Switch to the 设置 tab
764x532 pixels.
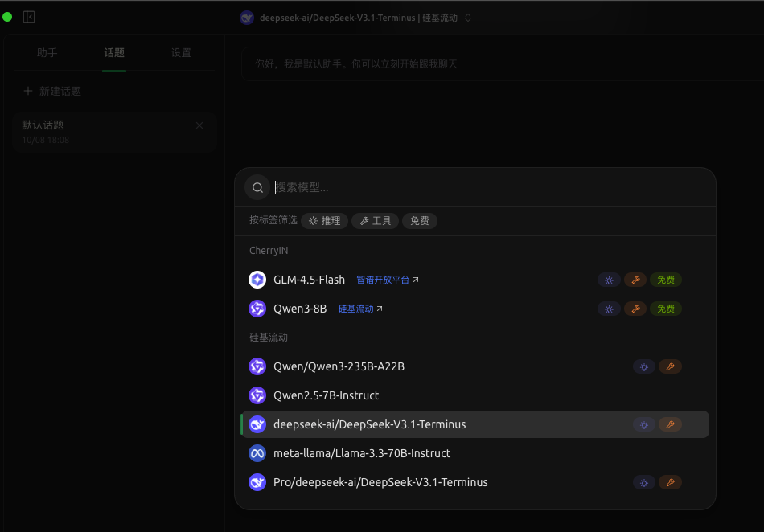click(181, 52)
